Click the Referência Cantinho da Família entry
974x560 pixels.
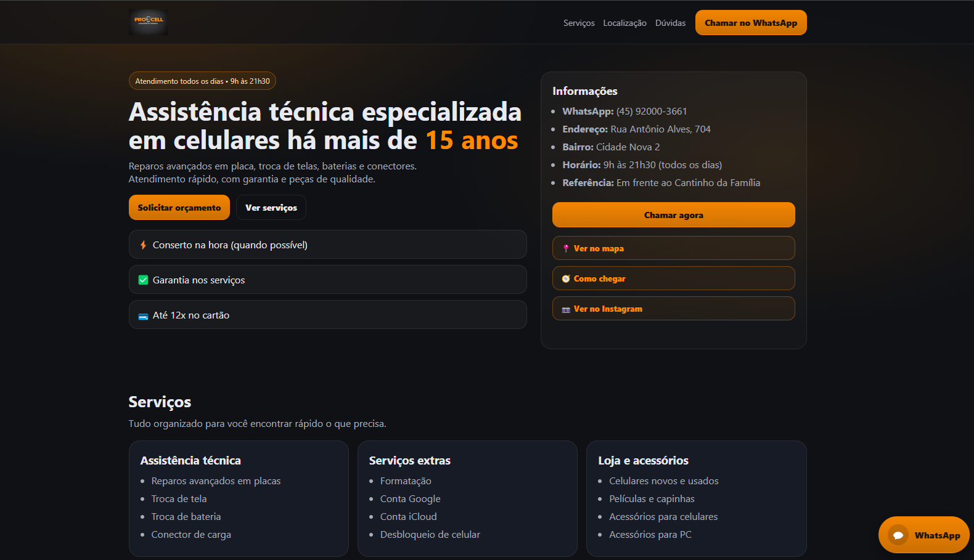pos(661,183)
